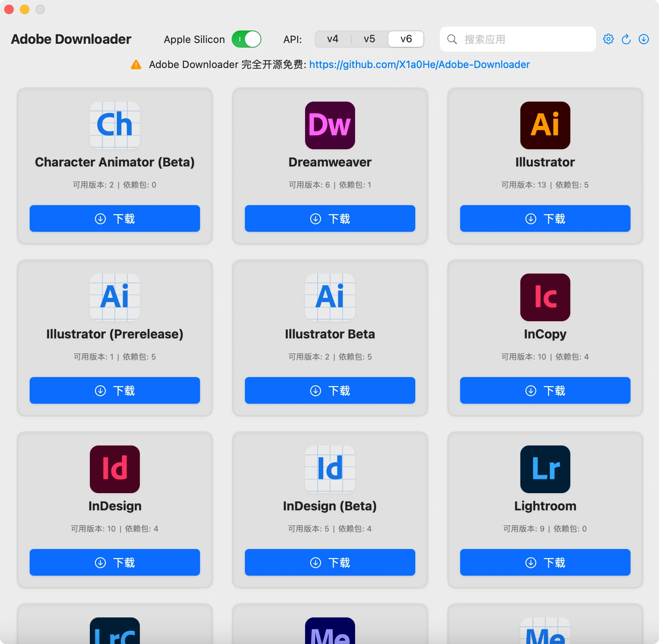Select API version v4
Screen dimensions: 659x644
click(x=333, y=39)
